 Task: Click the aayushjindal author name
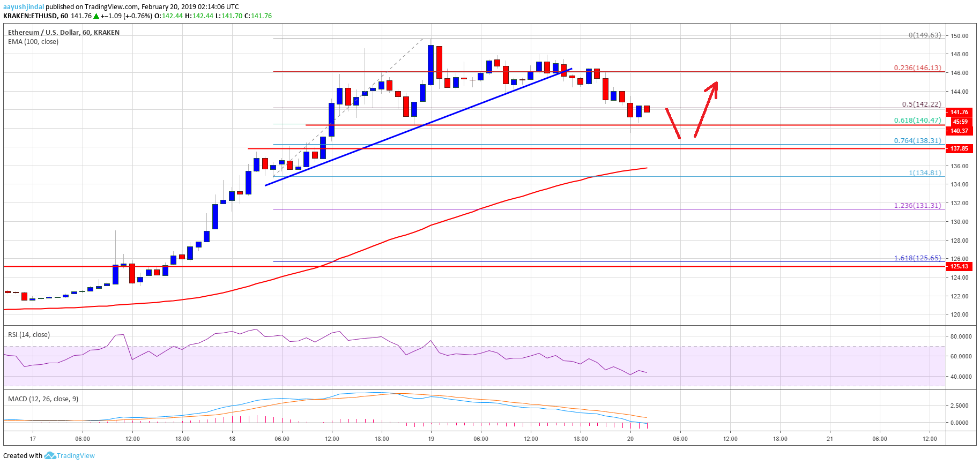tap(24, 6)
